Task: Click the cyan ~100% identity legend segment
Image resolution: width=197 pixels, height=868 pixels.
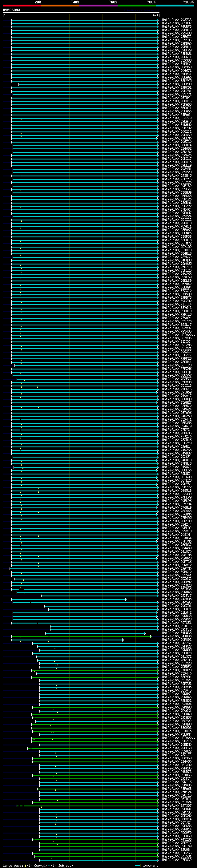Action: [175, 6]
